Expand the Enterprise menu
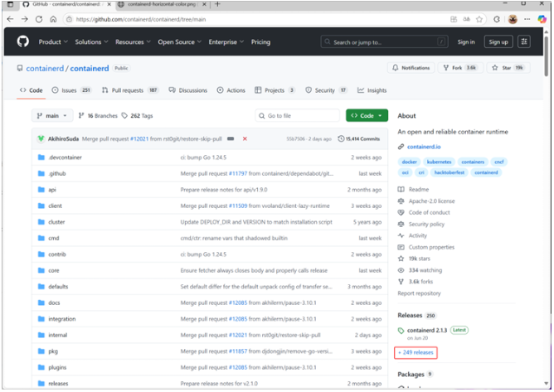Viewport: 554px width, 392px height. (226, 41)
